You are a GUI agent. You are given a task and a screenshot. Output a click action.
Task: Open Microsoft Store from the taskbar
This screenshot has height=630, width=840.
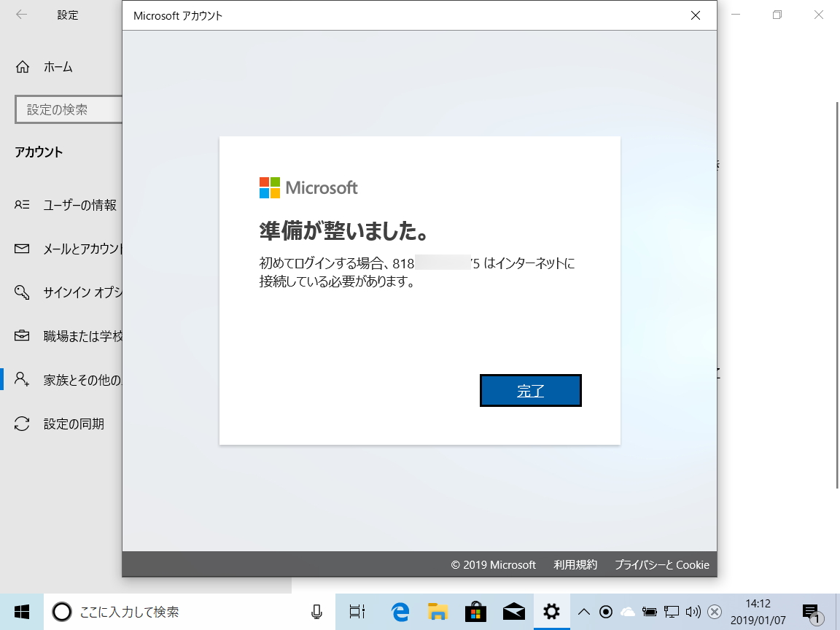[475, 612]
